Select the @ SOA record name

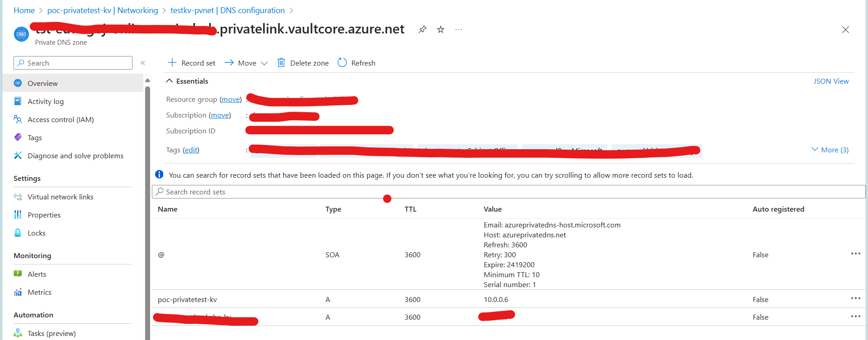(x=161, y=255)
